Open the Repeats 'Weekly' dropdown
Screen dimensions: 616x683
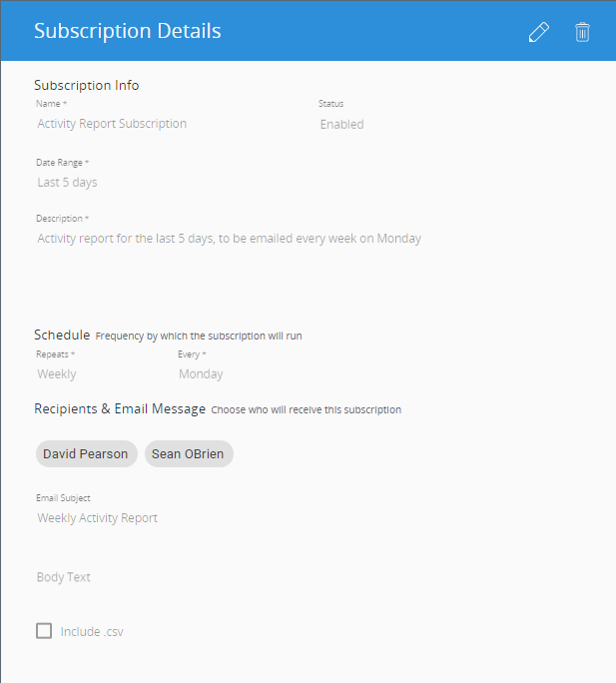pyautogui.click(x=57, y=374)
